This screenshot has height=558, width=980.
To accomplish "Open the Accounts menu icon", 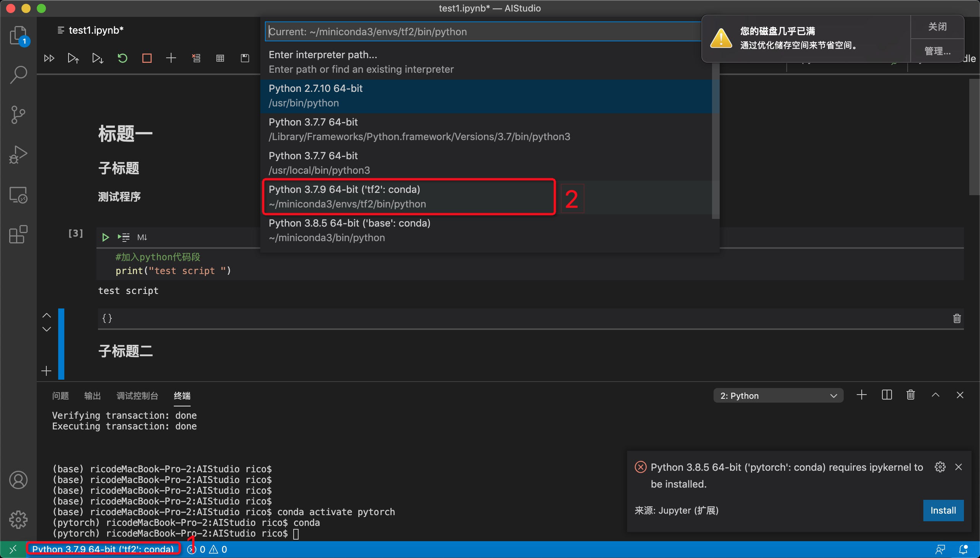I will (x=18, y=480).
